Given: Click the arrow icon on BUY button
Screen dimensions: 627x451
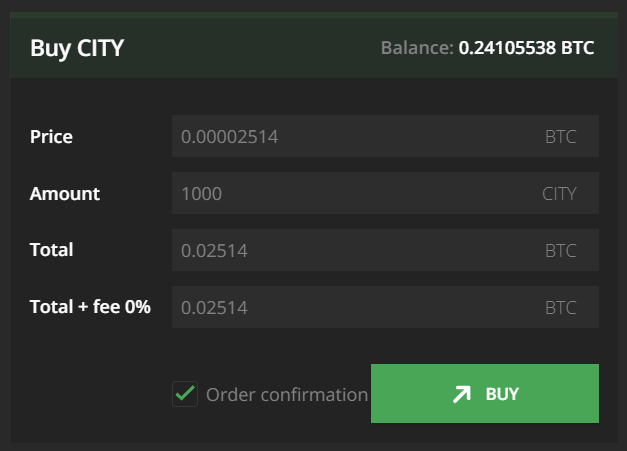Looking at the screenshot, I should pos(461,394).
